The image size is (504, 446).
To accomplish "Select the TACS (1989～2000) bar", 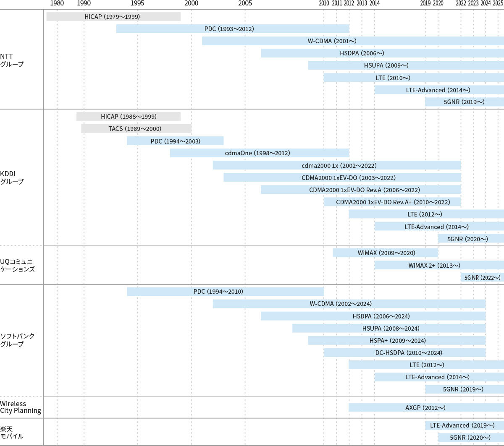I will (136, 129).
